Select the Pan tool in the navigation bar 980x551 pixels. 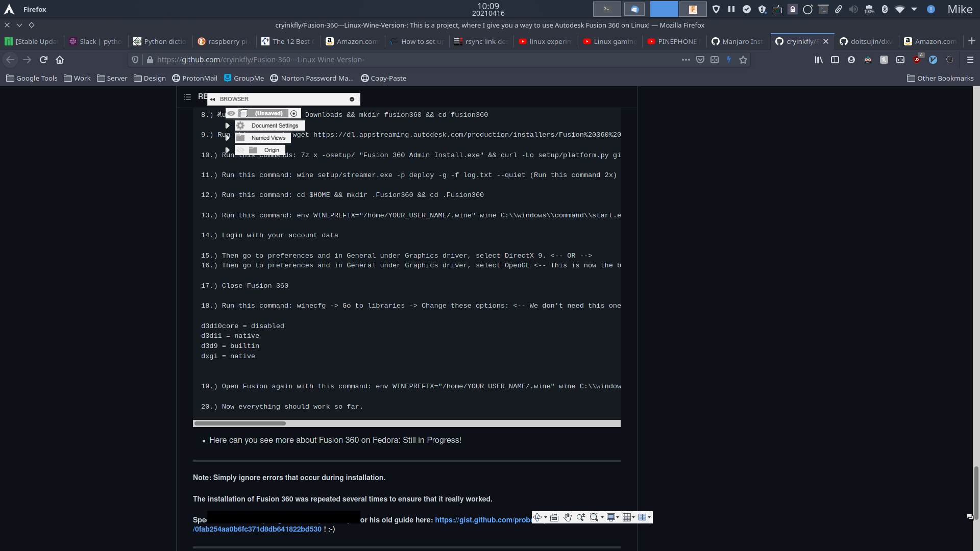coord(567,517)
